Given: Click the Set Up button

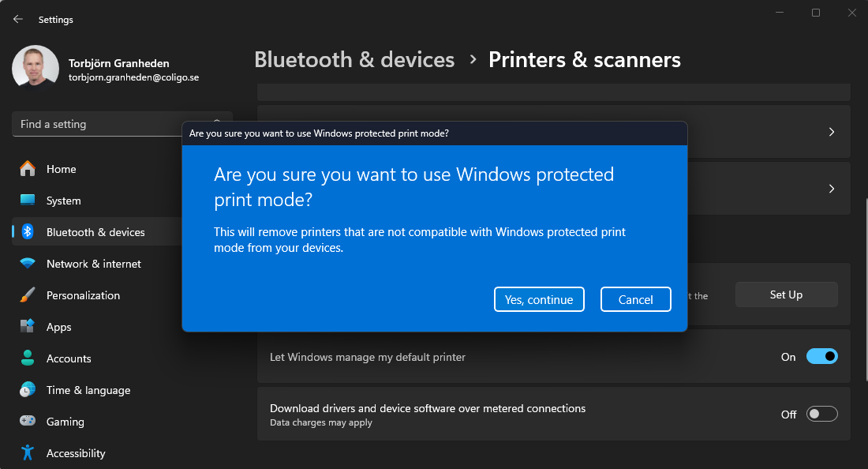Looking at the screenshot, I should 786,295.
